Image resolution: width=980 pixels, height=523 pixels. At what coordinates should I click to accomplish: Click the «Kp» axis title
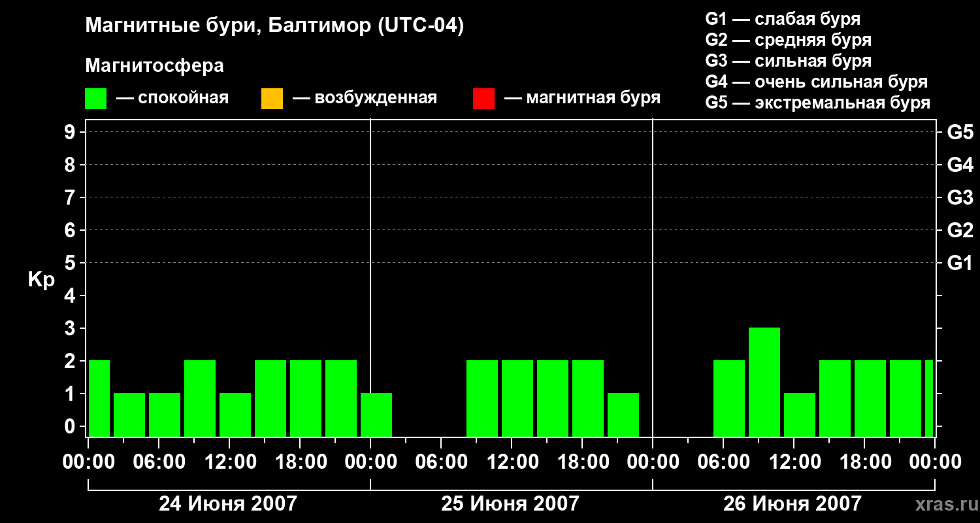tap(41, 280)
